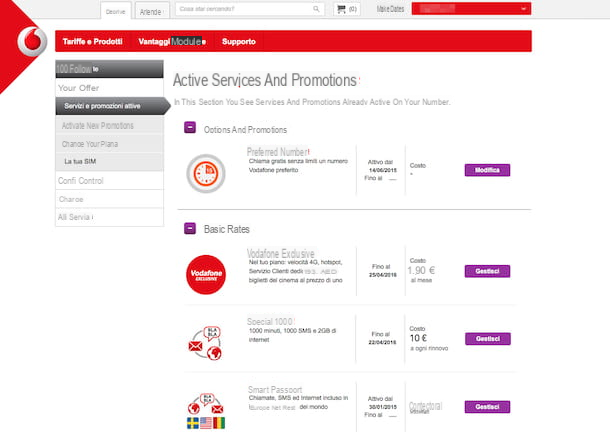Click the 25/04/2016 expiry date
610x439 pixels.
coord(383,275)
